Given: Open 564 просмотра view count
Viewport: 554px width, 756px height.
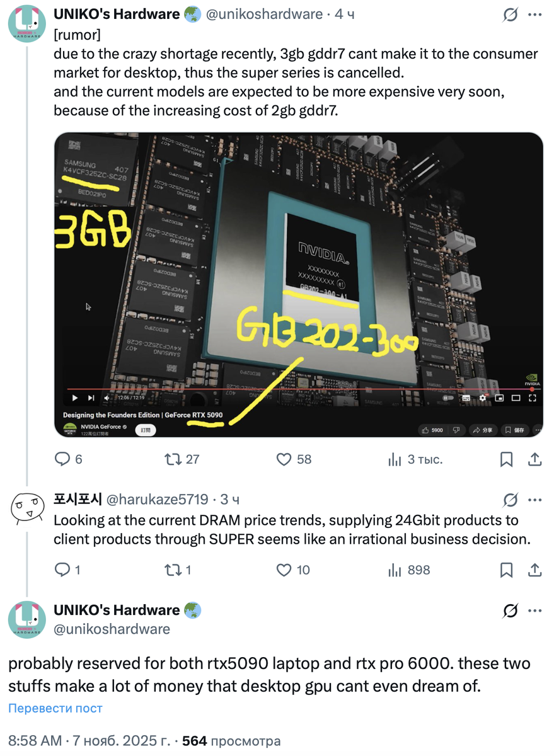Looking at the screenshot, I should coord(231,741).
